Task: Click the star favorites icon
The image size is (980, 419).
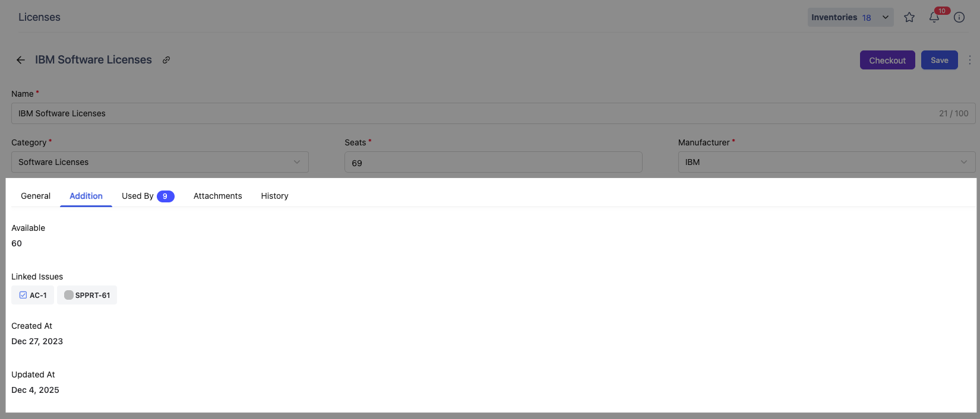Action: tap(909, 17)
